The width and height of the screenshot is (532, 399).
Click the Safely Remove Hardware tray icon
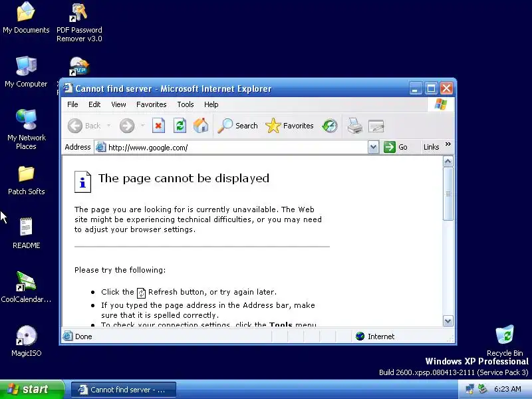tap(482, 389)
